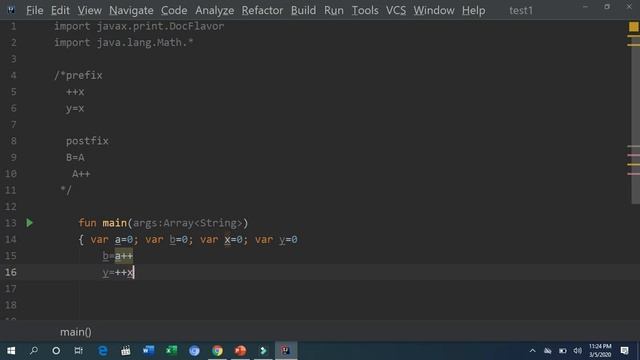640x360 pixels.
Task: Open the blue G app on taskbar
Action: [194, 351]
